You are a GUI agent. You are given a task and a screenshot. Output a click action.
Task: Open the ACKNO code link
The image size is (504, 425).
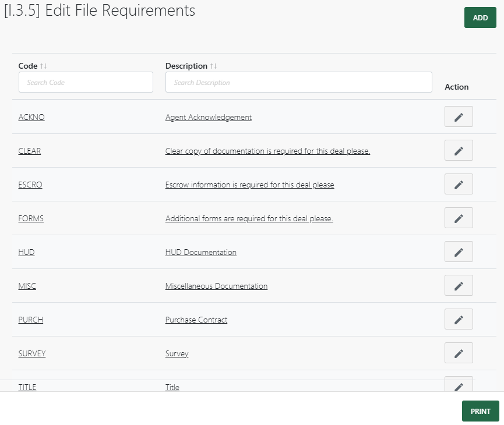31,117
